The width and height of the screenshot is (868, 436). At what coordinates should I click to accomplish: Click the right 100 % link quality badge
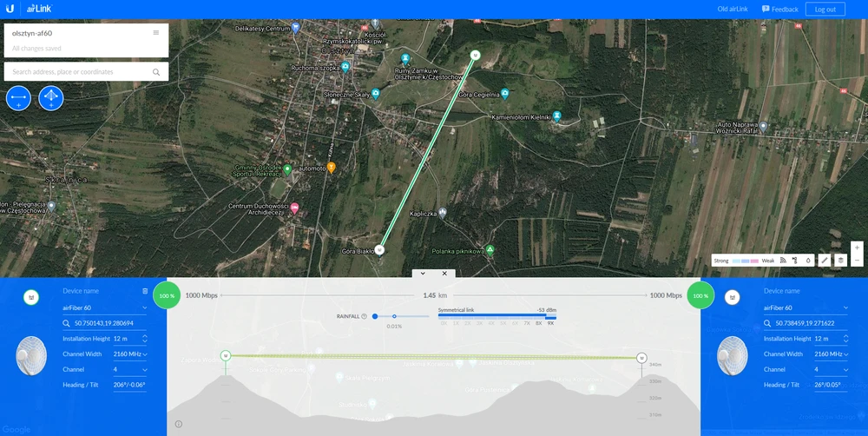(700, 295)
